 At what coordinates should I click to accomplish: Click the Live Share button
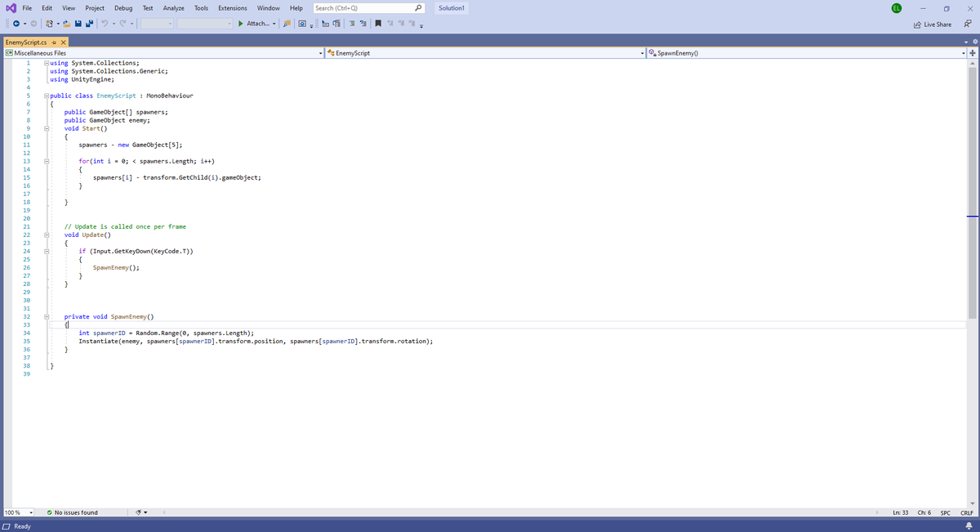[x=933, y=25]
